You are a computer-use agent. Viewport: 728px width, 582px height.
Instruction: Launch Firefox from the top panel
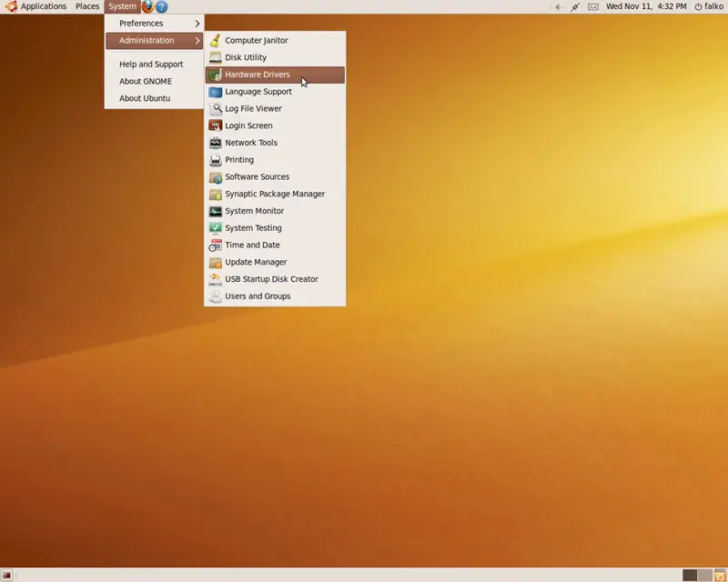tap(147, 6)
